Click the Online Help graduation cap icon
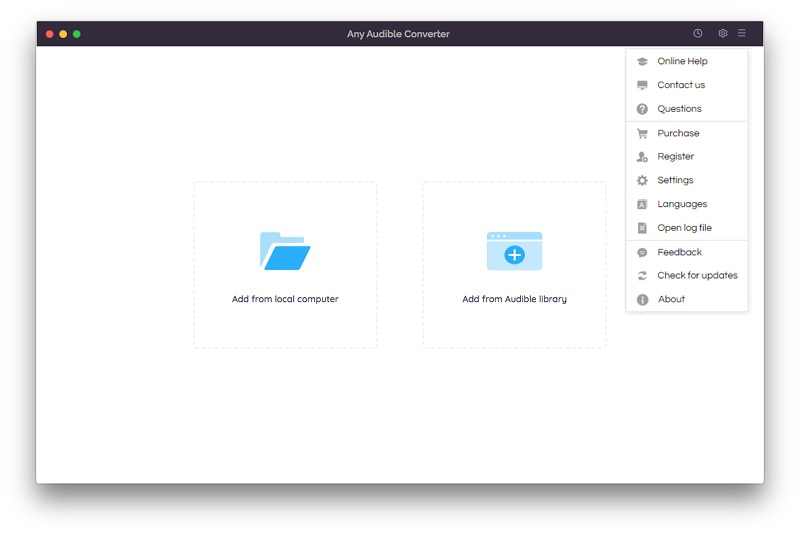Image resolution: width=800 pixels, height=535 pixels. pos(642,61)
